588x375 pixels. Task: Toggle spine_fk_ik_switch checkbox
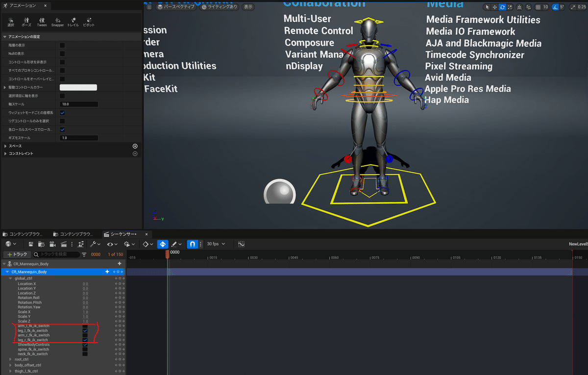(85, 349)
